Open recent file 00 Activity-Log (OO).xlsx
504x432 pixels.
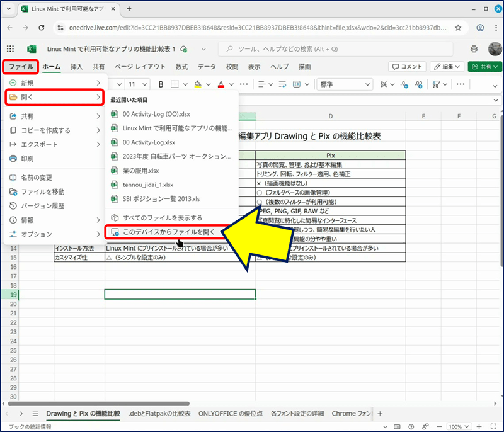tap(171, 114)
